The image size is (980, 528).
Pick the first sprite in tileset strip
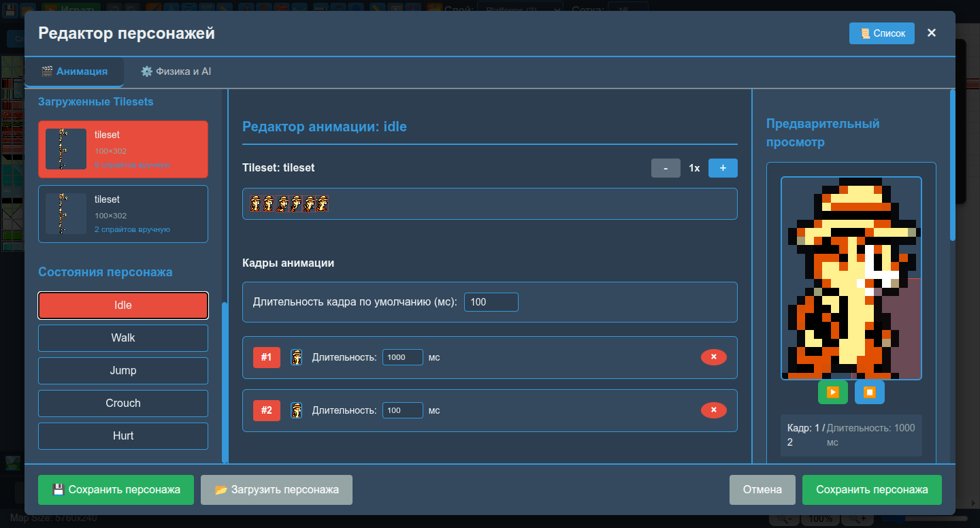click(256, 203)
